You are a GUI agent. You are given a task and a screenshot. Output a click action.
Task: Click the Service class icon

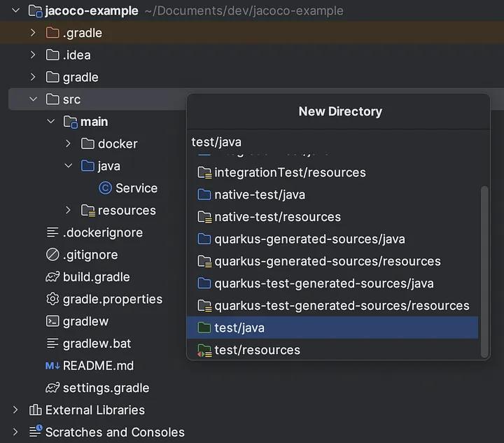pos(105,188)
